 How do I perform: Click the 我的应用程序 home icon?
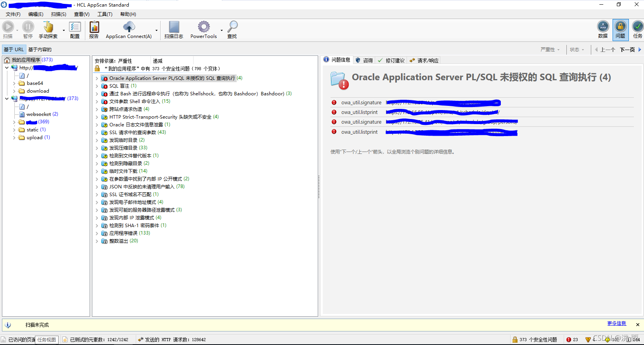point(7,60)
